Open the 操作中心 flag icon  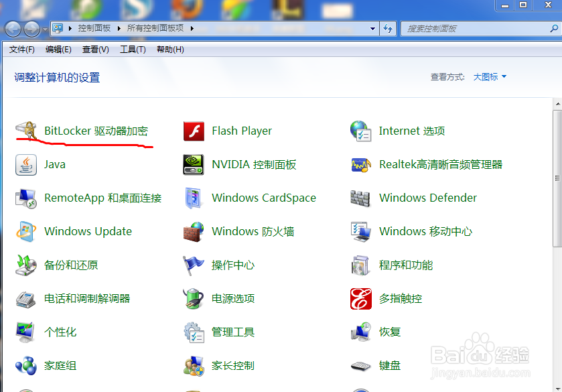[193, 265]
